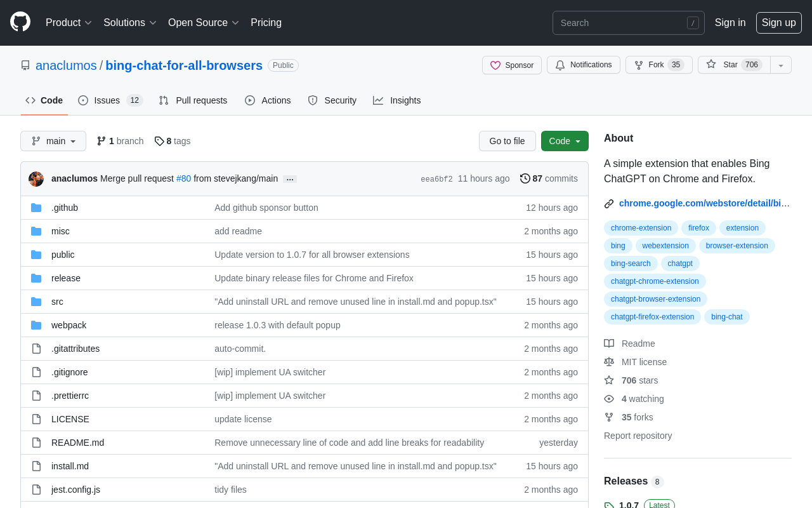Open the webpack folder icon

tap(36, 325)
